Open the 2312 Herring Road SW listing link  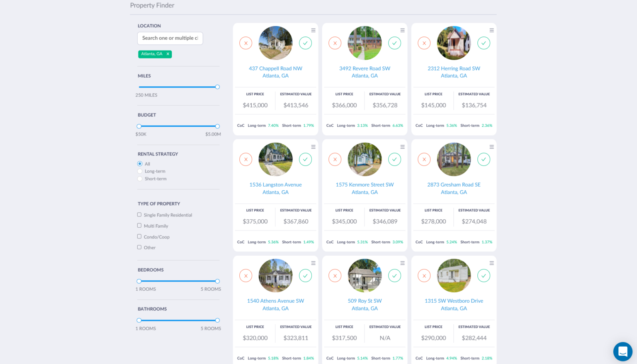pos(454,68)
